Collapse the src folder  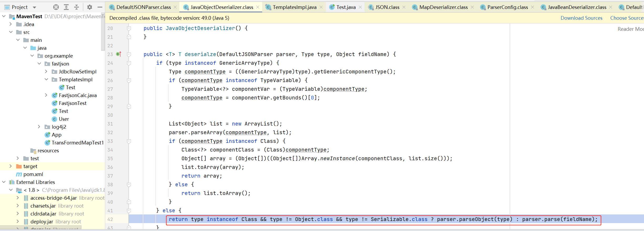[x=11, y=32]
